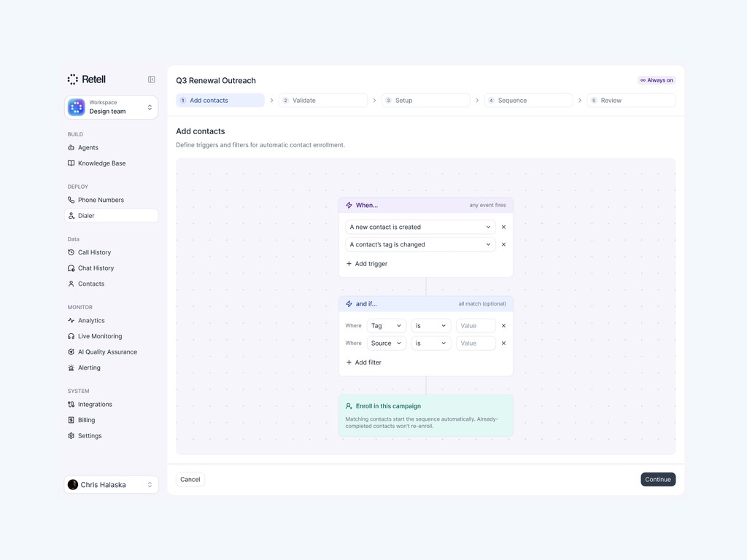
Task: Click the Phone Numbers handset icon
Action: pyautogui.click(x=71, y=200)
